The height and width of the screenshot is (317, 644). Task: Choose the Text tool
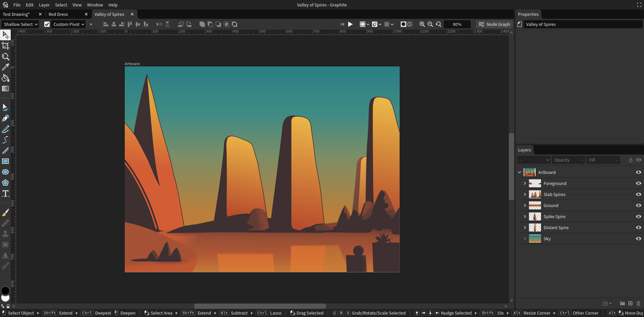tap(5, 194)
